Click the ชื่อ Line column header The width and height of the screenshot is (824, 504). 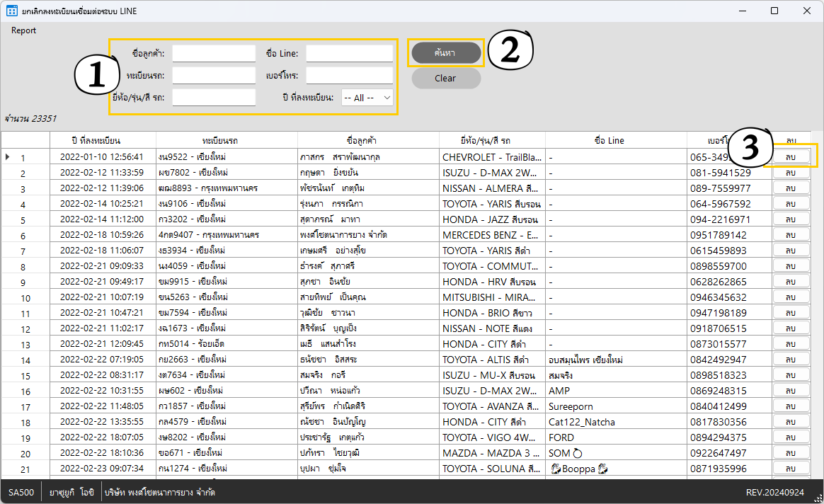coord(610,140)
